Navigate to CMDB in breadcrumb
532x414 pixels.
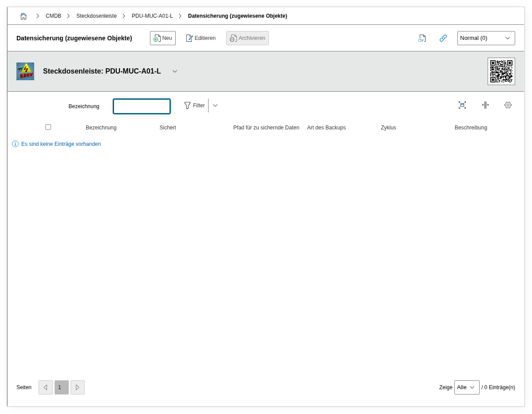53,16
